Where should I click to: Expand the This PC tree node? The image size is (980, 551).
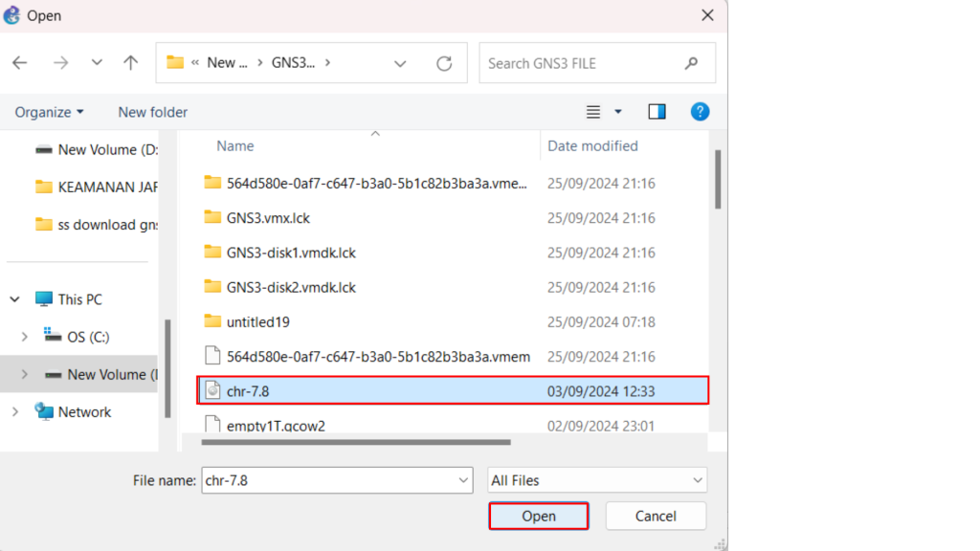pos(14,299)
